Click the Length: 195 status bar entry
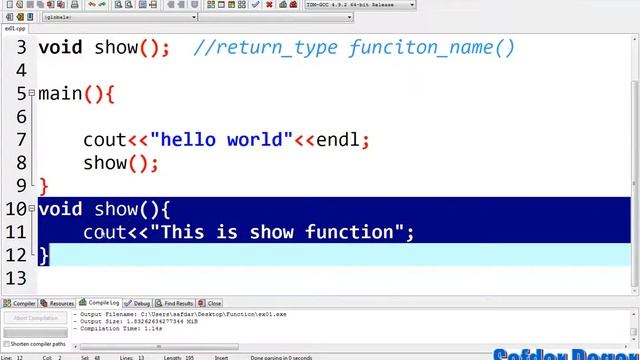The height and width of the screenshot is (360, 640). (179, 358)
